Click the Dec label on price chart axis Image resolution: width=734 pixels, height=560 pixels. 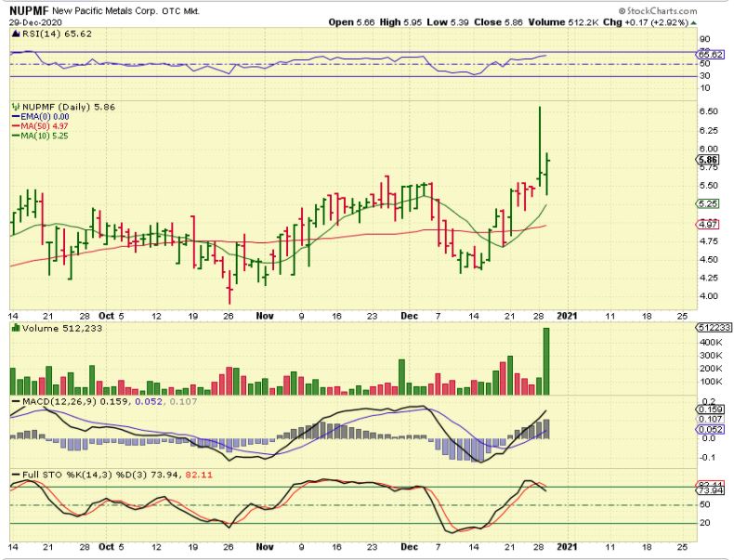(409, 317)
